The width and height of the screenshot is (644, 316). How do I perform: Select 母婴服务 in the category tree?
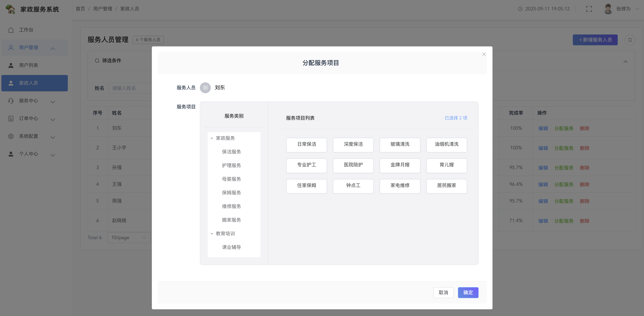click(x=231, y=179)
